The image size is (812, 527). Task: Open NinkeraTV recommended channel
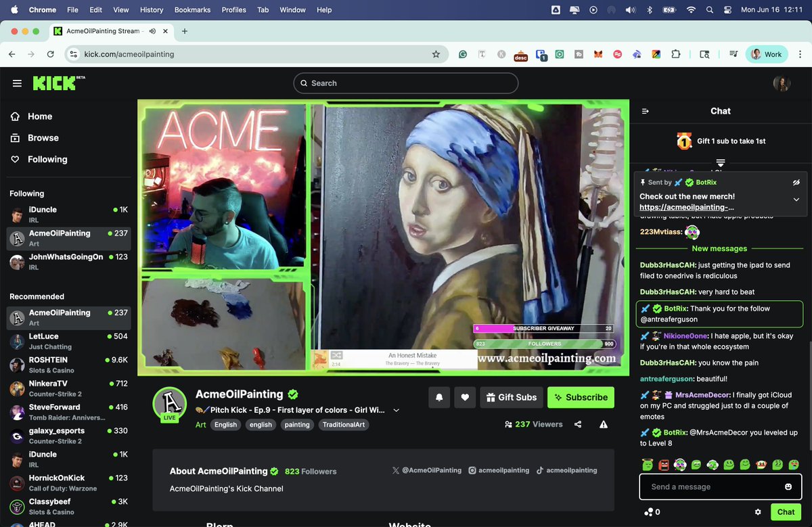point(68,388)
